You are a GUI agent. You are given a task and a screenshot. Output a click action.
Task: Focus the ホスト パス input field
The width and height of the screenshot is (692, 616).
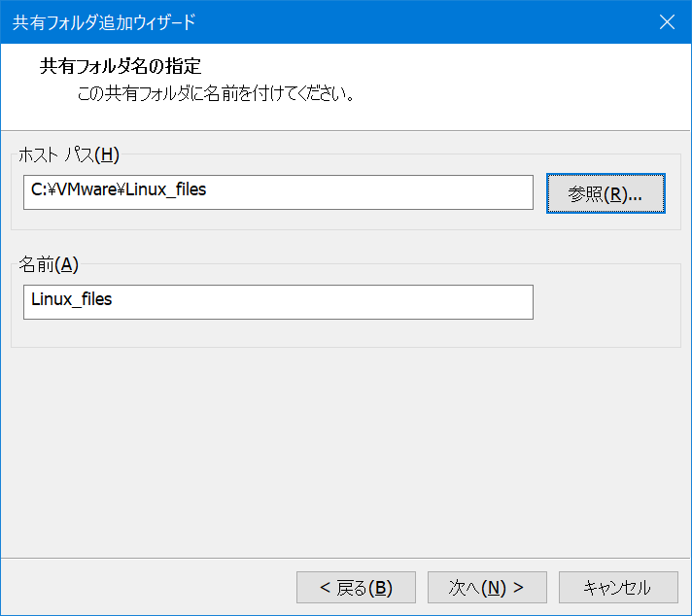(278, 192)
